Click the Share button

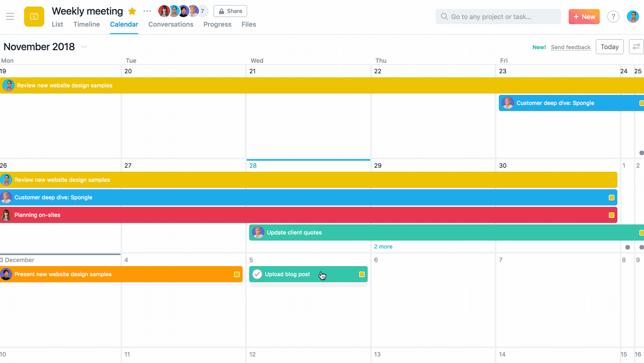(230, 11)
